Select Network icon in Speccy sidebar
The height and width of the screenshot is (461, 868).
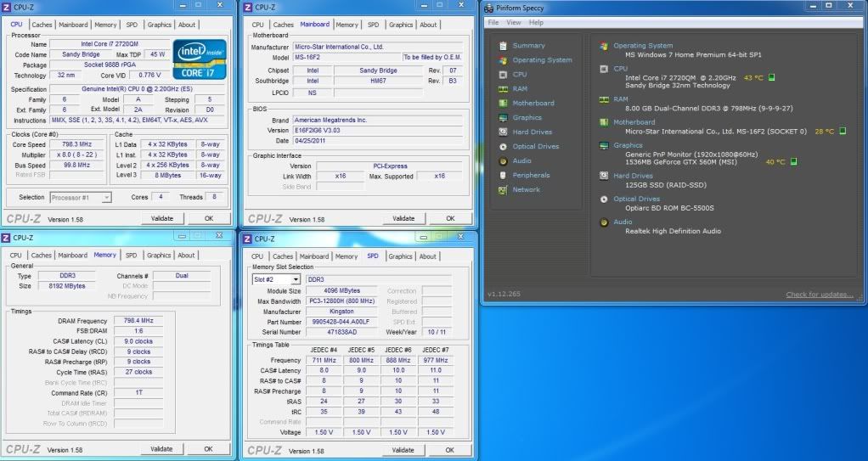[503, 190]
